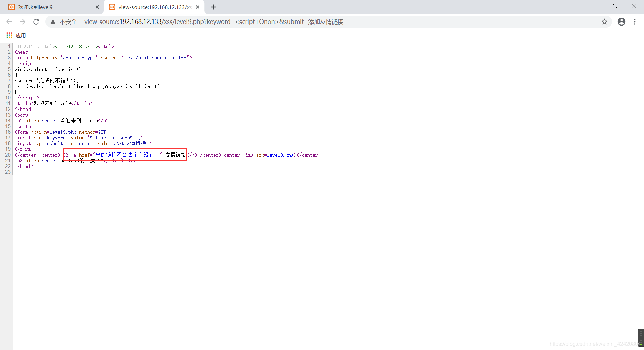This screenshot has width=644, height=350.
Task: Bookmark this page with the star
Action: point(604,22)
